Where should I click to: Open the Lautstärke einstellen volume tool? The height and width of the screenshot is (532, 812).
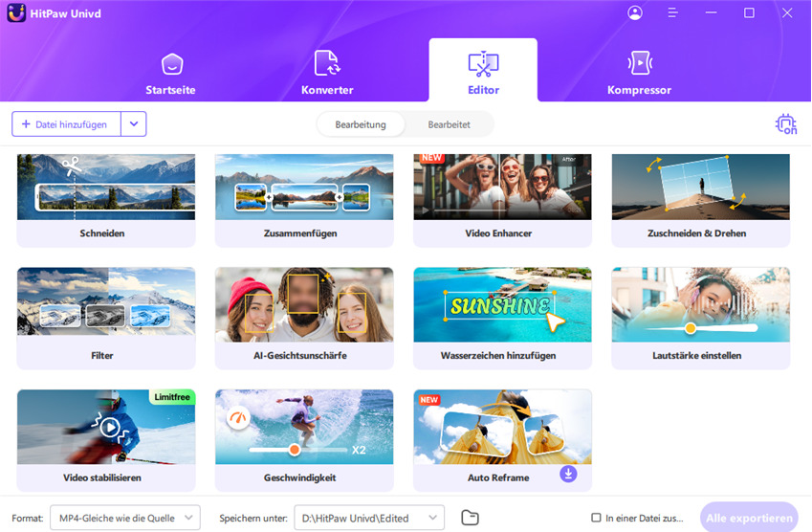point(700,318)
